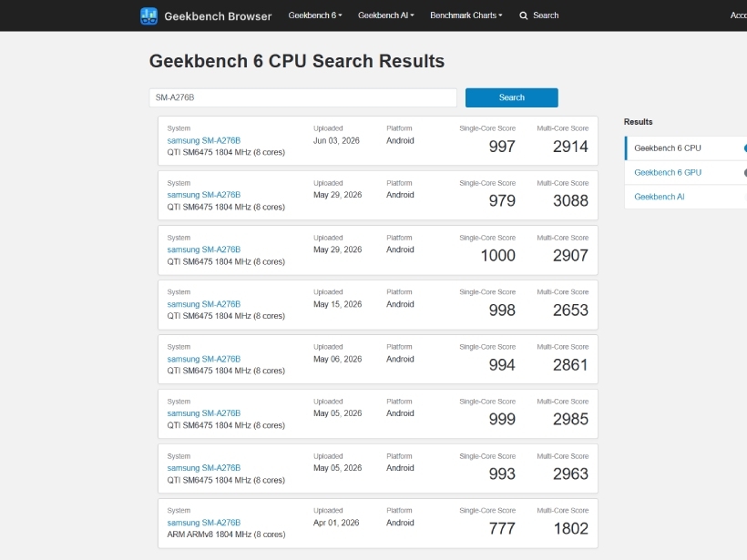Click the single-core score 998

502,311
